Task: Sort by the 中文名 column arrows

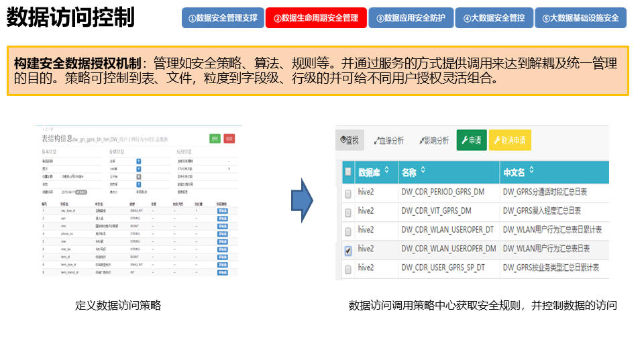Action: pos(531,170)
